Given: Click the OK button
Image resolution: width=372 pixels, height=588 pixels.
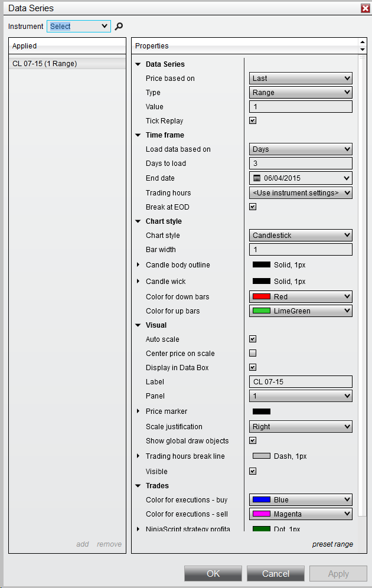Looking at the screenshot, I should (x=213, y=574).
